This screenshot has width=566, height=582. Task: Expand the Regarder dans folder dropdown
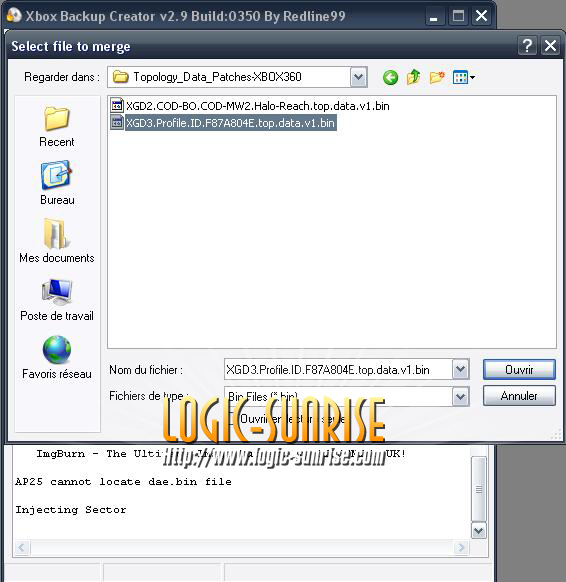pos(359,77)
